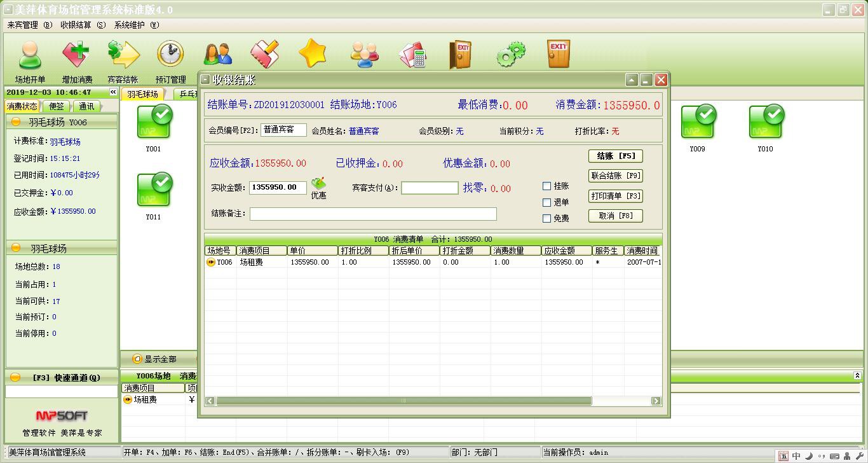Open the green gears settings icon
868x463 pixels.
tap(511, 55)
